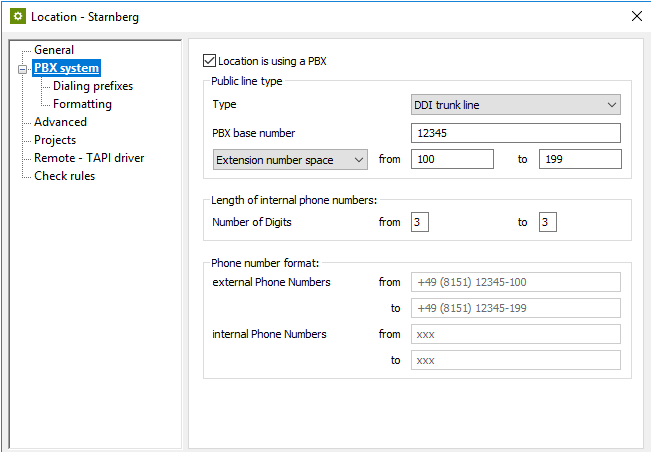Screen dimensions: 651x452
Task: Select Check rules tree item
Action: (x=64, y=176)
